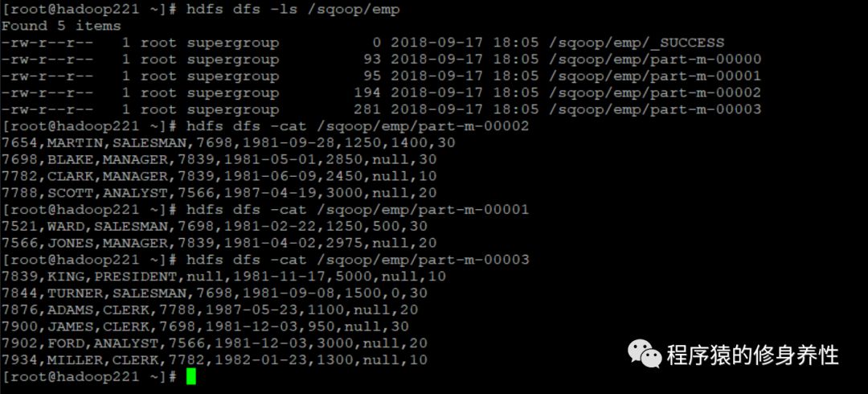Click the 'hdfs dfs -ls /sqoop/emp' command
Image resolution: width=868 pixels, height=394 pixels.
(x=293, y=10)
